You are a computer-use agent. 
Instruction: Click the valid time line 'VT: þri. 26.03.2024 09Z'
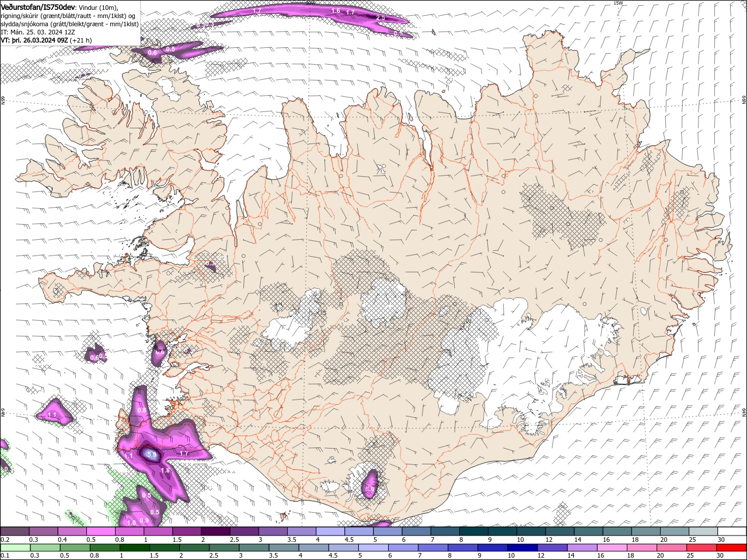pos(34,40)
